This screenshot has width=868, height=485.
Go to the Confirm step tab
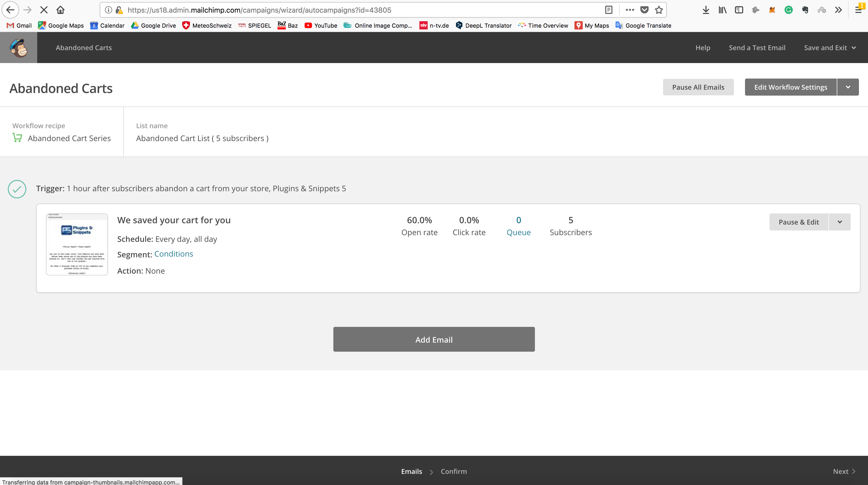coord(454,471)
